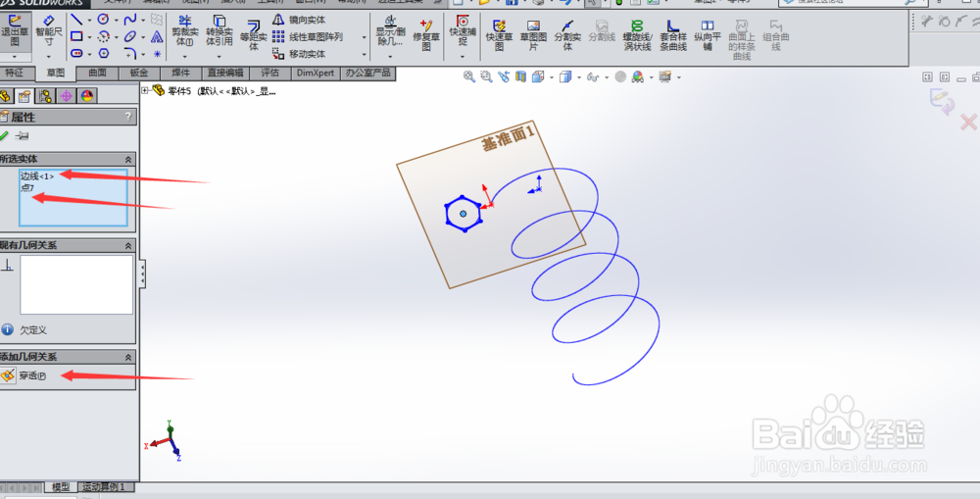Switch to the 办公室产品 tab
The height and width of the screenshot is (499, 980).
point(367,74)
